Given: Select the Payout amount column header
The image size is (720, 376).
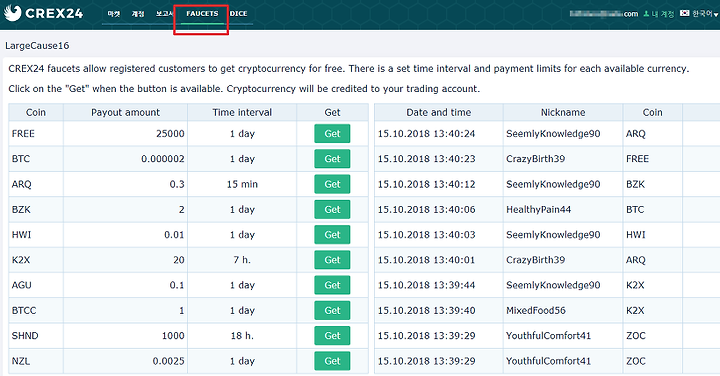Looking at the screenshot, I should coord(125,112).
